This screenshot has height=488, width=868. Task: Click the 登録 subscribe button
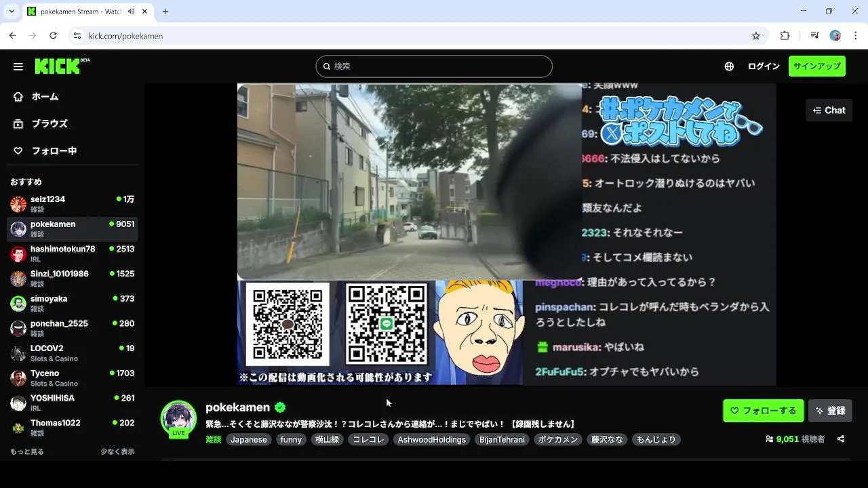pos(830,411)
